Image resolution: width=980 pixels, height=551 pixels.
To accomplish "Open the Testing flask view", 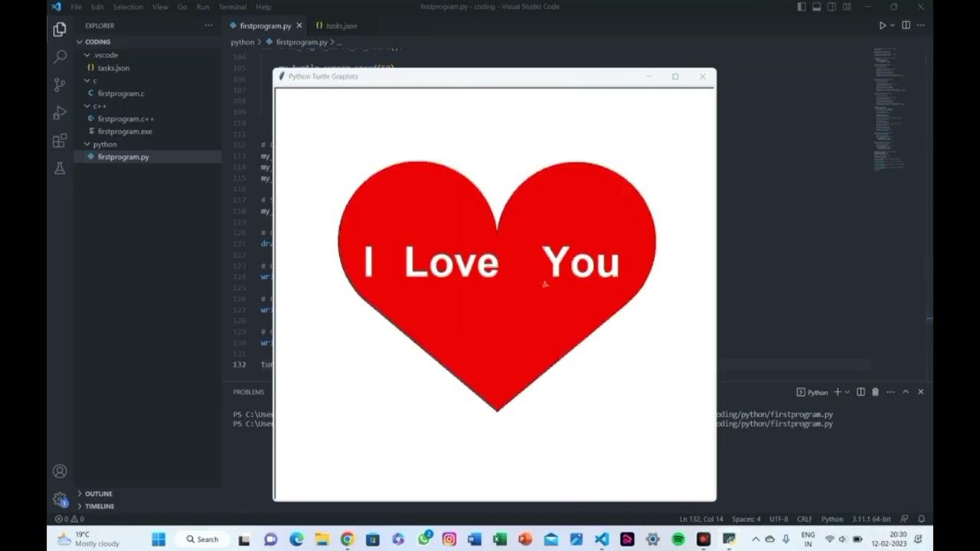I will [x=60, y=168].
